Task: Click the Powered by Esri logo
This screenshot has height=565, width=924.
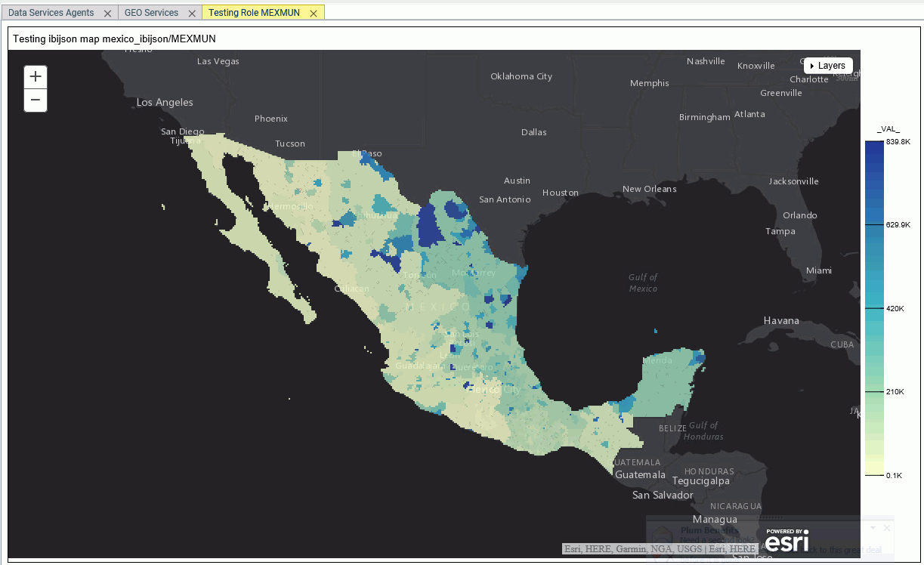Action: [786, 541]
